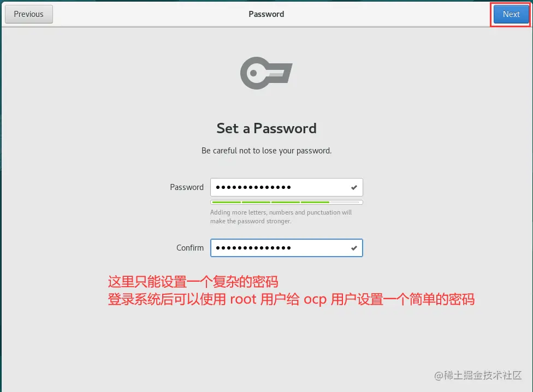
Task: Click the empty last strength bar segment
Action: 345,202
